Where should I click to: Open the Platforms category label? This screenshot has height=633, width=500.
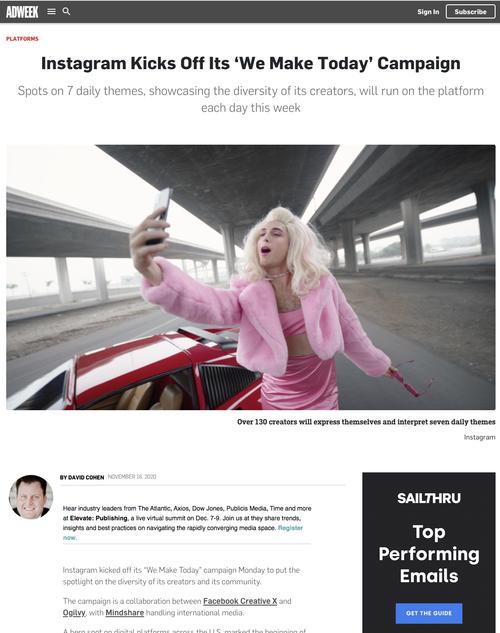click(22, 39)
